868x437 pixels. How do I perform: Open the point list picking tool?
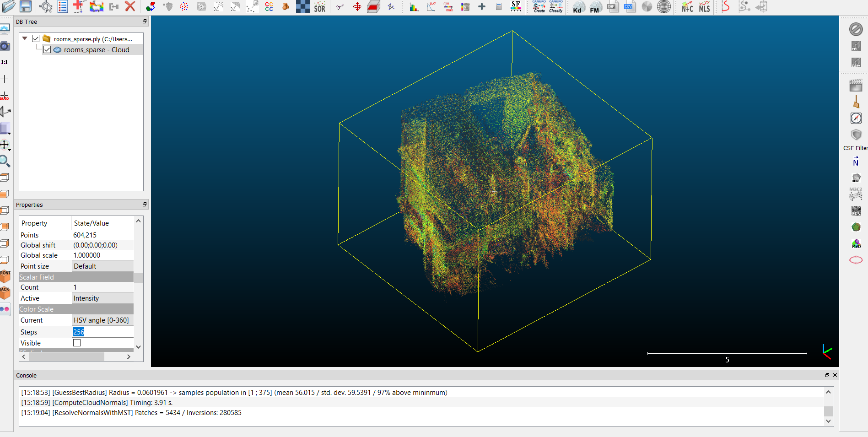point(63,6)
